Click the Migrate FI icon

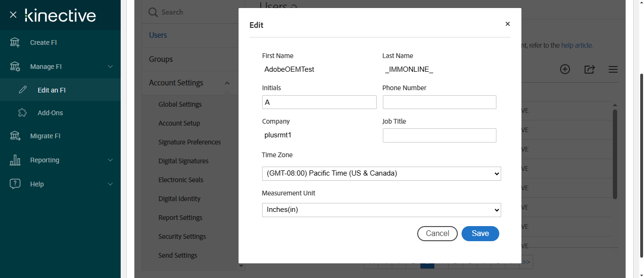(15, 136)
